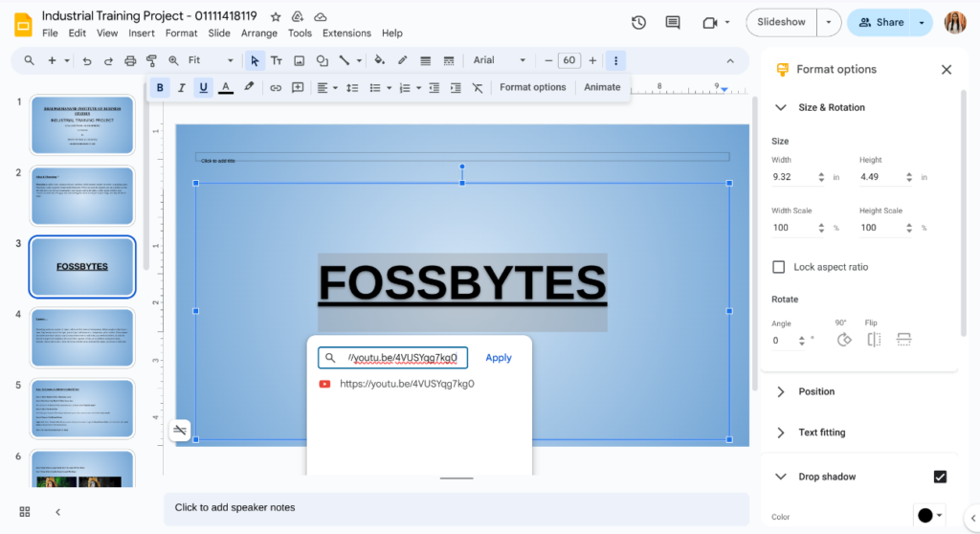Click Format options in toolbar
980x534 pixels.
532,87
